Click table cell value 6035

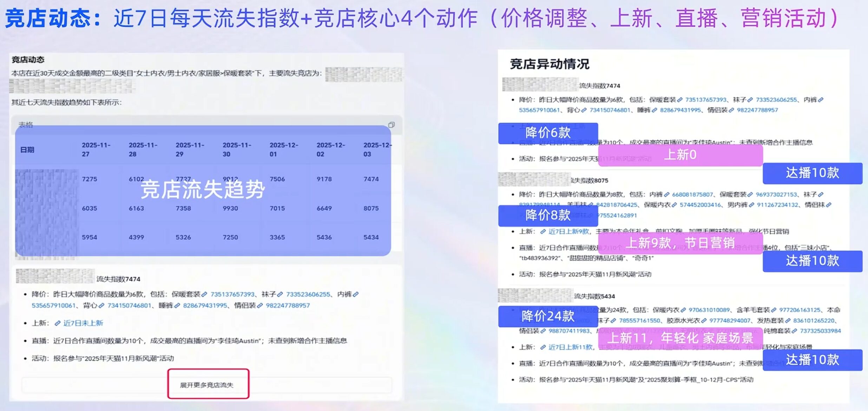pos(90,208)
